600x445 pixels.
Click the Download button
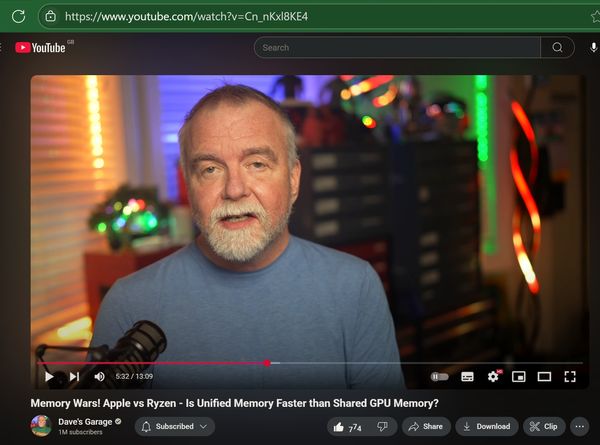tap(487, 427)
